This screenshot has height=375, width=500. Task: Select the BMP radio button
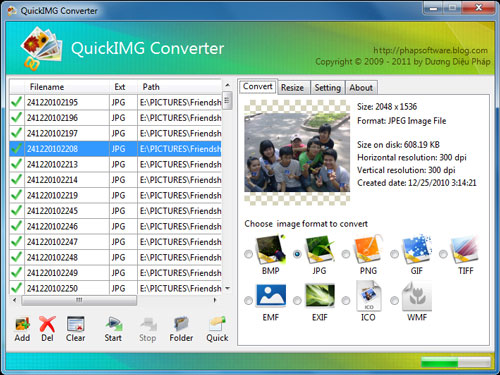tap(248, 254)
